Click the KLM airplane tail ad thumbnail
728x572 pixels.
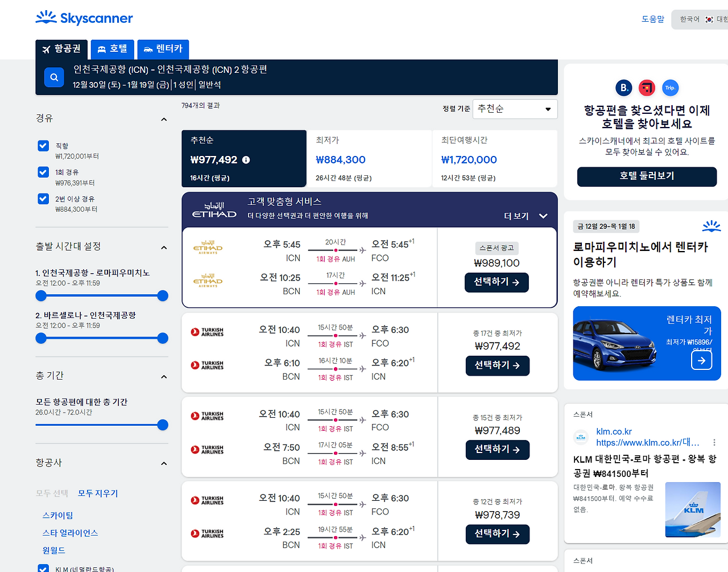pos(693,510)
